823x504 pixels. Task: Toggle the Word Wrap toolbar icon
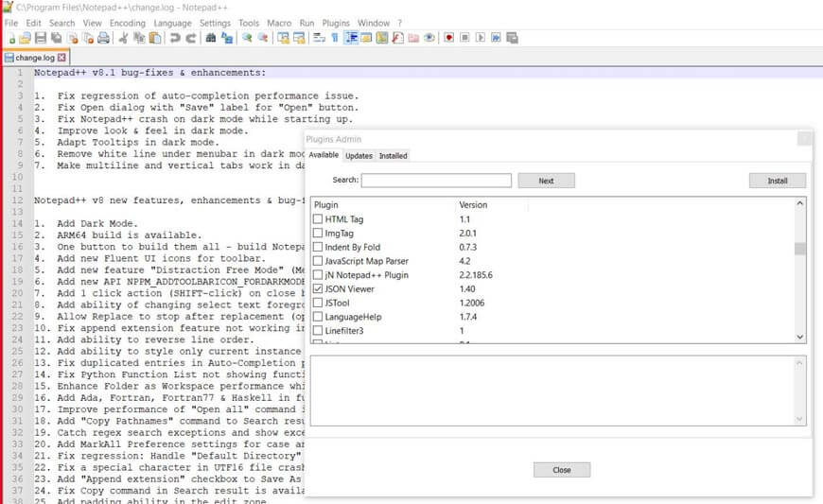click(319, 38)
